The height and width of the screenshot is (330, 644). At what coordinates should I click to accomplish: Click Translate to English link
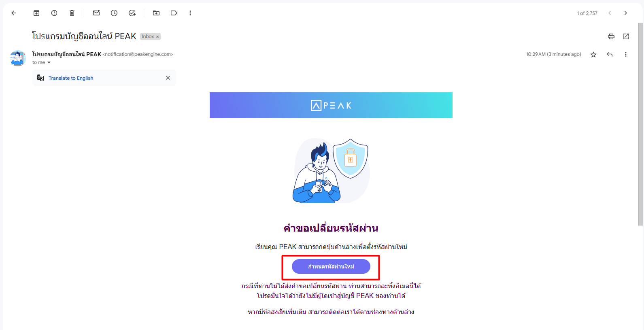pyautogui.click(x=71, y=78)
